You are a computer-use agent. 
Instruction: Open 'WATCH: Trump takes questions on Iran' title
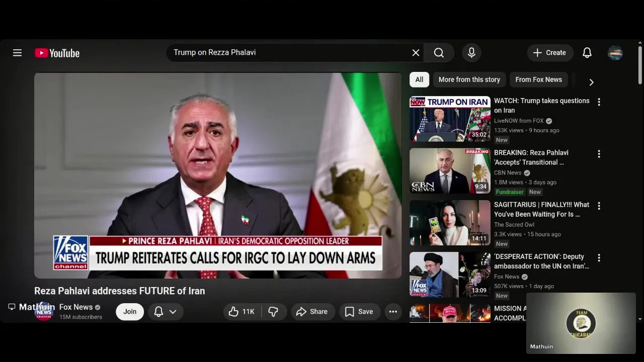pos(542,106)
